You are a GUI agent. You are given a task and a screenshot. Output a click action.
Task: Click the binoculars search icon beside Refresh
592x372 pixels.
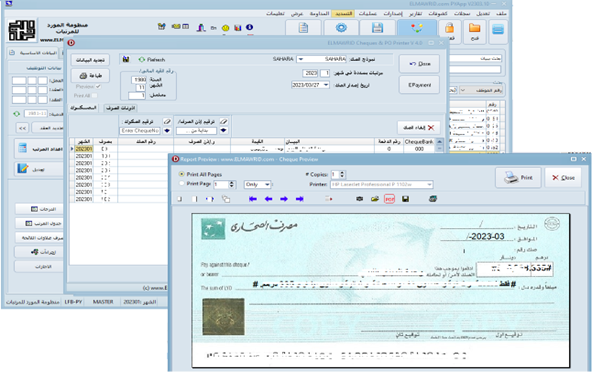(x=126, y=59)
